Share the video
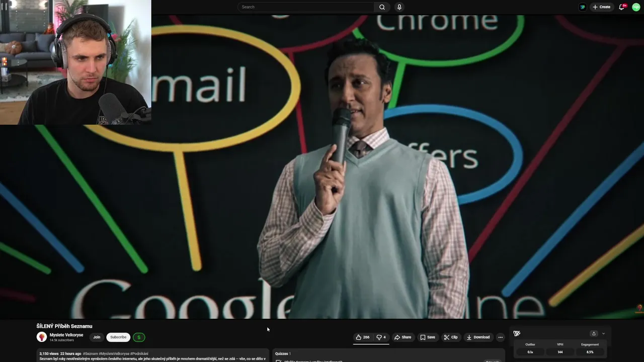 pyautogui.click(x=403, y=337)
